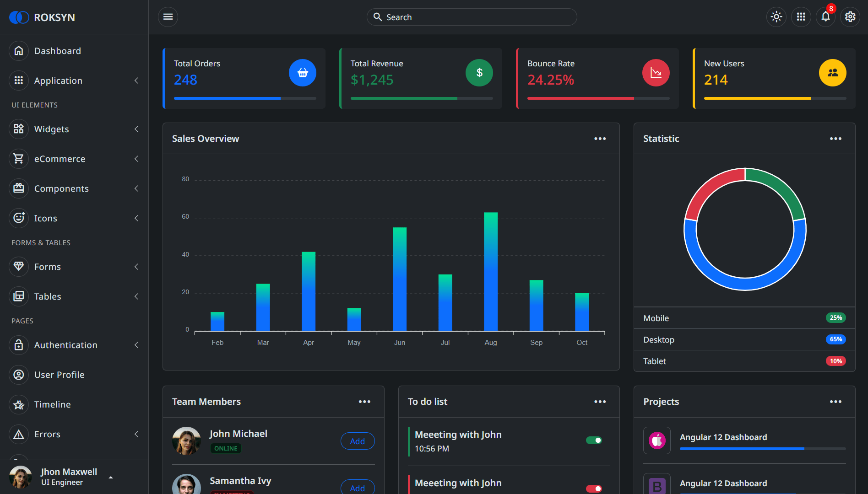Open the settings gear icon

click(x=850, y=17)
